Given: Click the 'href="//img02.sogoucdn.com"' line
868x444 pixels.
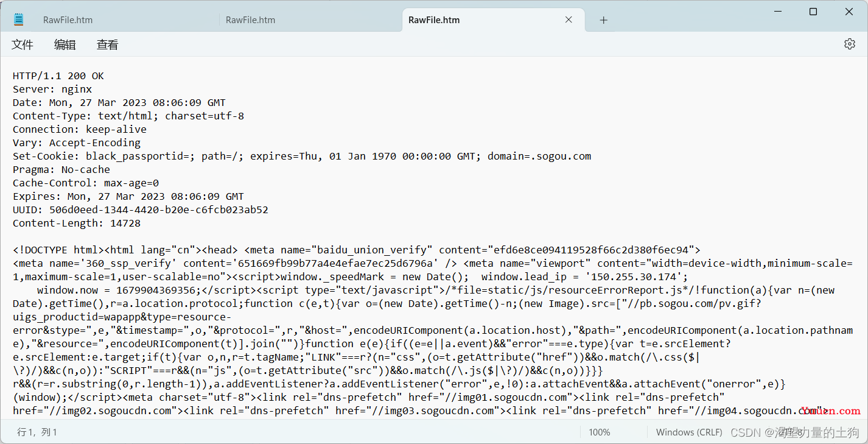Looking at the screenshot, I should tap(421, 411).
